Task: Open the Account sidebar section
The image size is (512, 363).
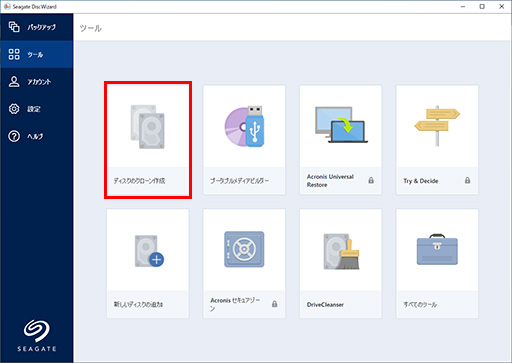Action: click(x=37, y=82)
